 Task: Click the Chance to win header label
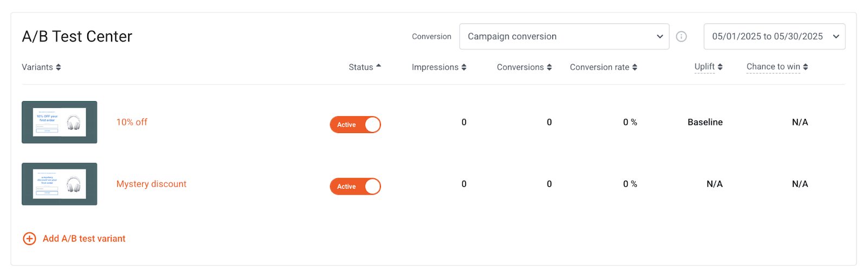pyautogui.click(x=773, y=67)
